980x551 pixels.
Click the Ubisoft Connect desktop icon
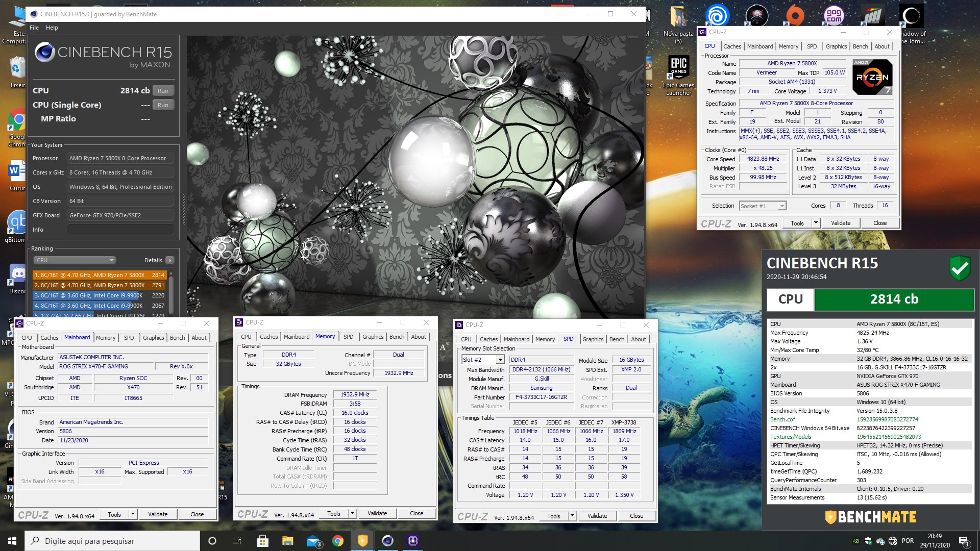tap(717, 16)
